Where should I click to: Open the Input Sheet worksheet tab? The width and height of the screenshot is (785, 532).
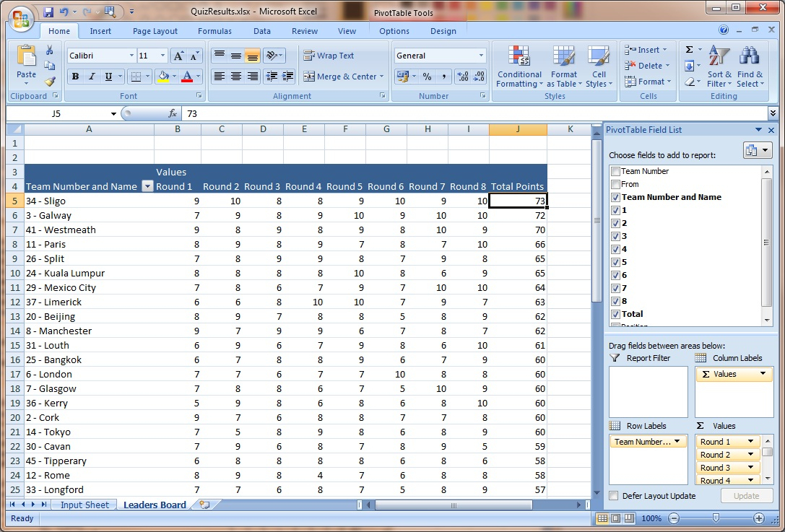[84, 505]
